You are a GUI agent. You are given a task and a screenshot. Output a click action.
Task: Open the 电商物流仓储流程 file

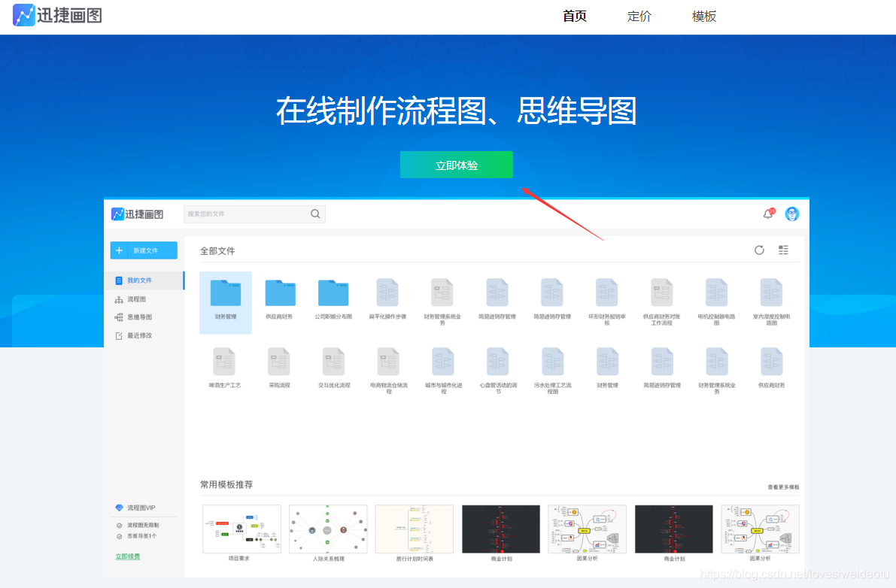click(x=389, y=371)
